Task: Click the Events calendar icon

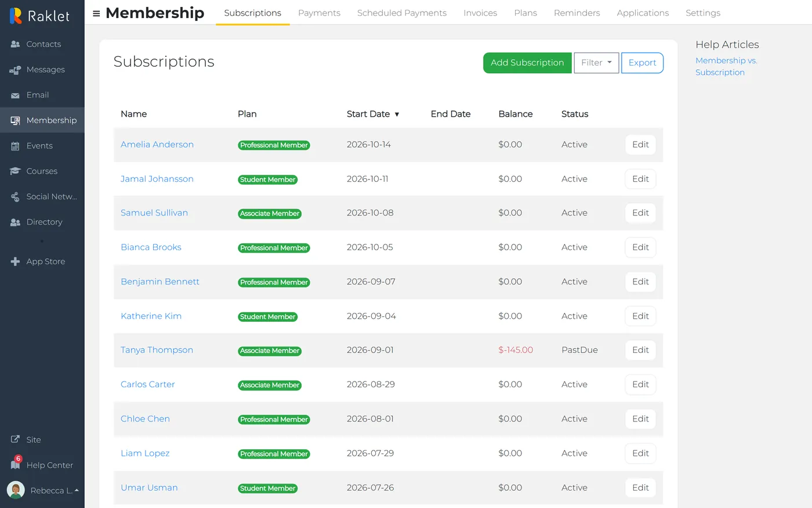Action: (16, 146)
